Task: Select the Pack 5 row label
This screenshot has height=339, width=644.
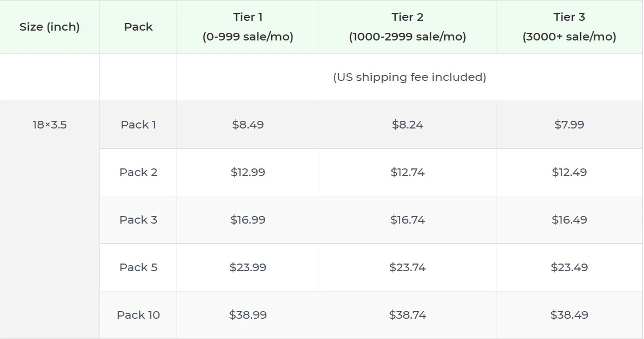Action: click(138, 267)
